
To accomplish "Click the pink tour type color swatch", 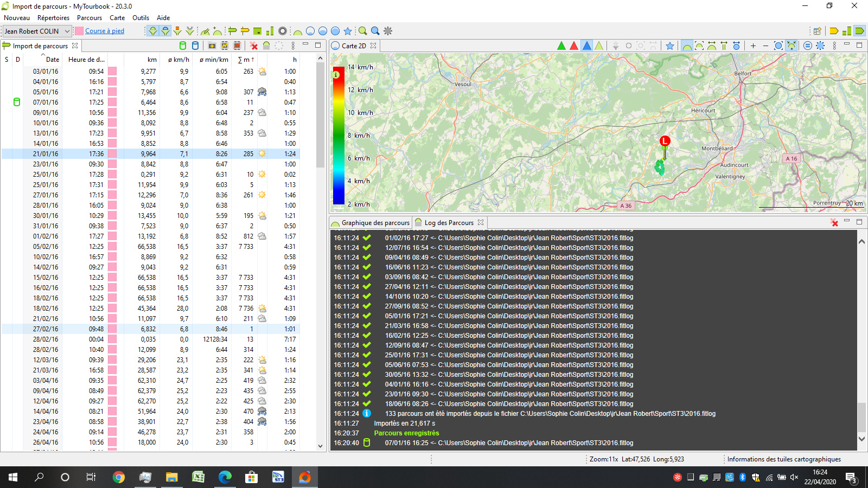I will [x=79, y=31].
